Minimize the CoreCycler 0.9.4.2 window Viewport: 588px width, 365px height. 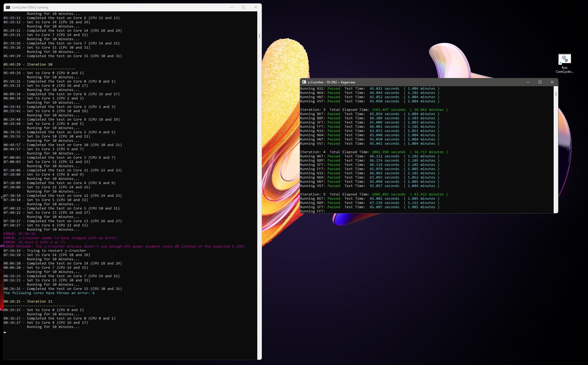click(x=232, y=7)
